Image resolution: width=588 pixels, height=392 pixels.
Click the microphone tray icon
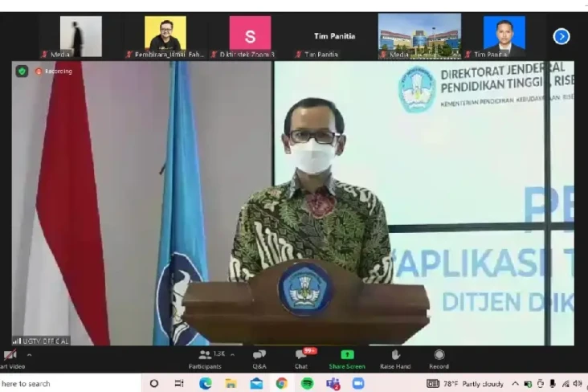pos(553,383)
